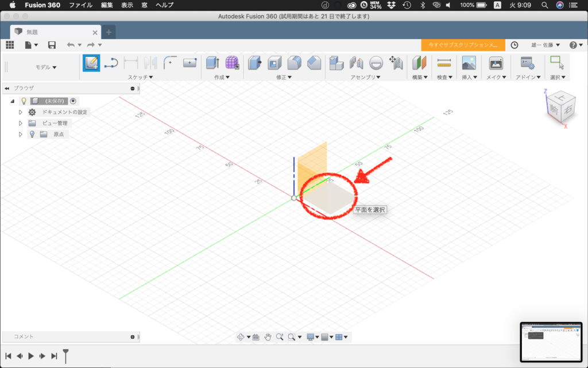Play the design timeline
588x368 pixels.
pyautogui.click(x=31, y=356)
